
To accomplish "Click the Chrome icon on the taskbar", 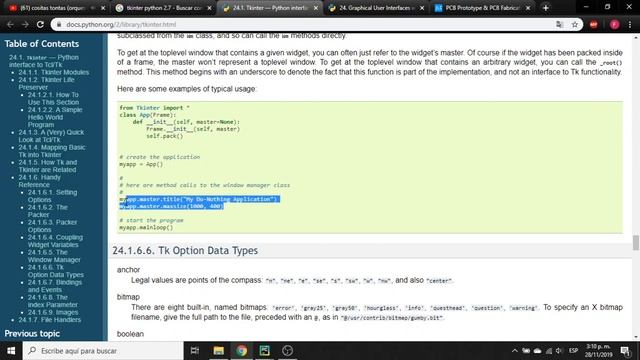I will pyautogui.click(x=241, y=351).
